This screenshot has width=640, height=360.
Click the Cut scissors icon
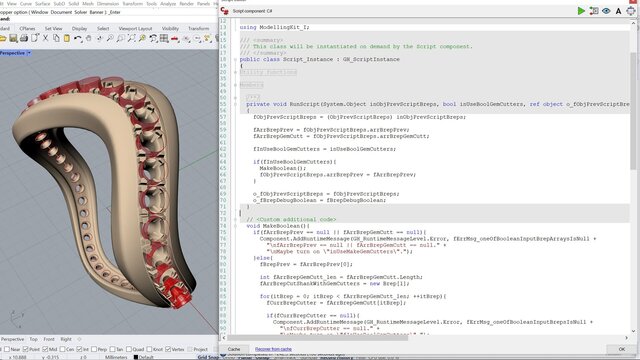tap(45, 38)
